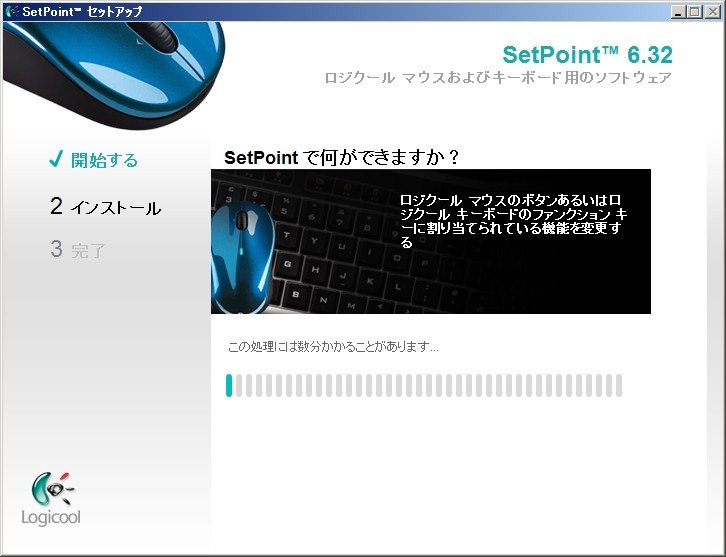Screen dimensions: 726x557
Task: Close the SetPoint setup window
Action: click(713, 12)
